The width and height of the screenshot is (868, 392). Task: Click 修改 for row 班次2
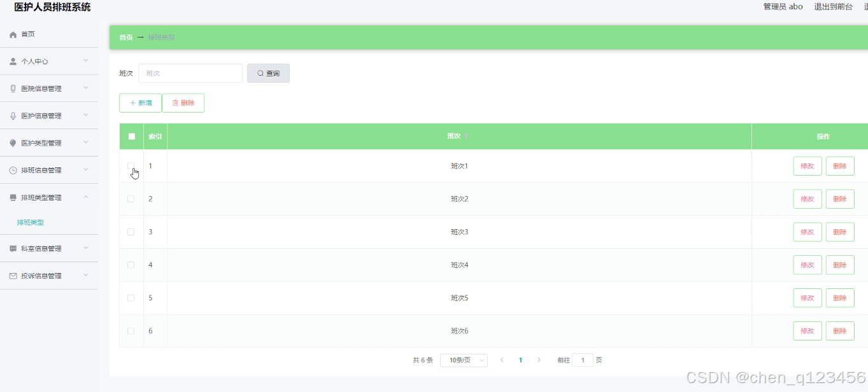pyautogui.click(x=808, y=199)
